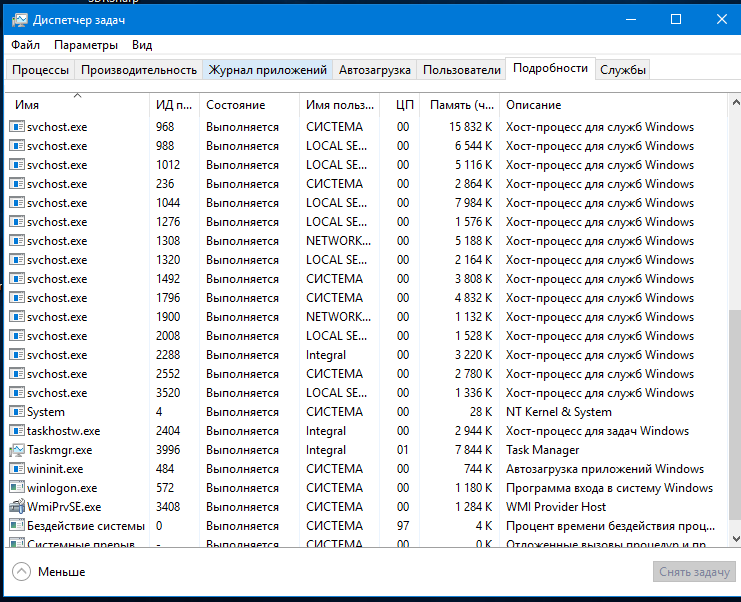Sort by the Память column header
Image resolution: width=741 pixels, height=602 pixels.
coord(459,104)
